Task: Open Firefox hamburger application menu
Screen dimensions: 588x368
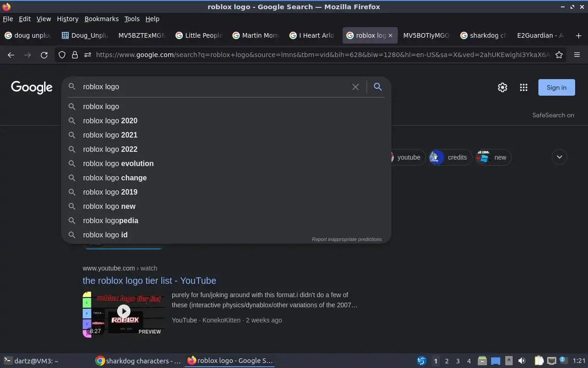Action: pos(577,55)
